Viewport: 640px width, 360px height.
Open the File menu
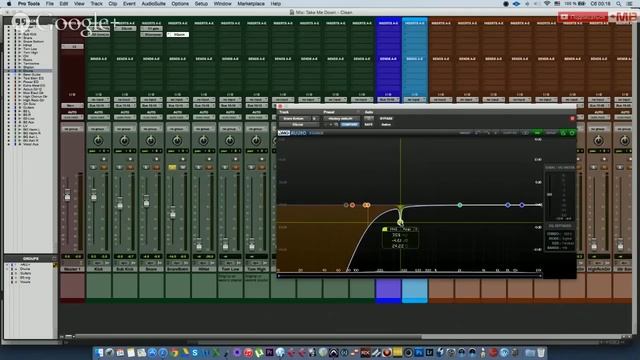point(50,4)
